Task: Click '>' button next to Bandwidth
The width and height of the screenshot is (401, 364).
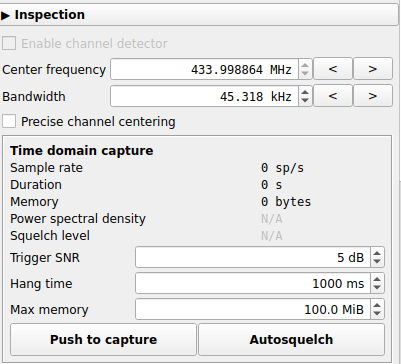Action: 373,96
